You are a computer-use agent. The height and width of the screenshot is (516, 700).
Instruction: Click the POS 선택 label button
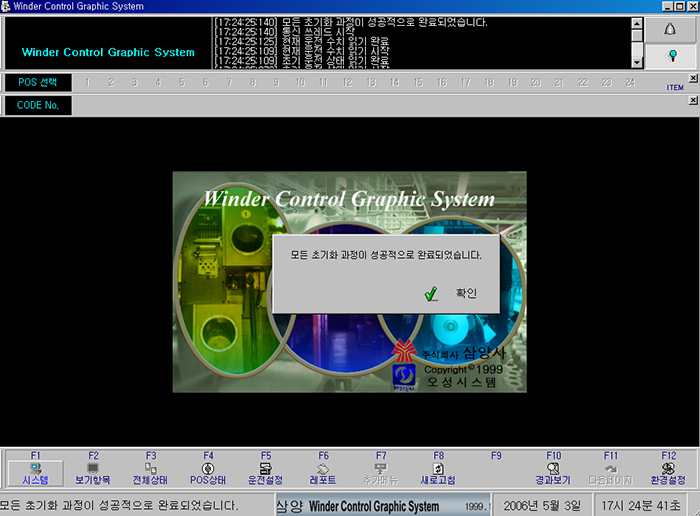click(x=37, y=82)
